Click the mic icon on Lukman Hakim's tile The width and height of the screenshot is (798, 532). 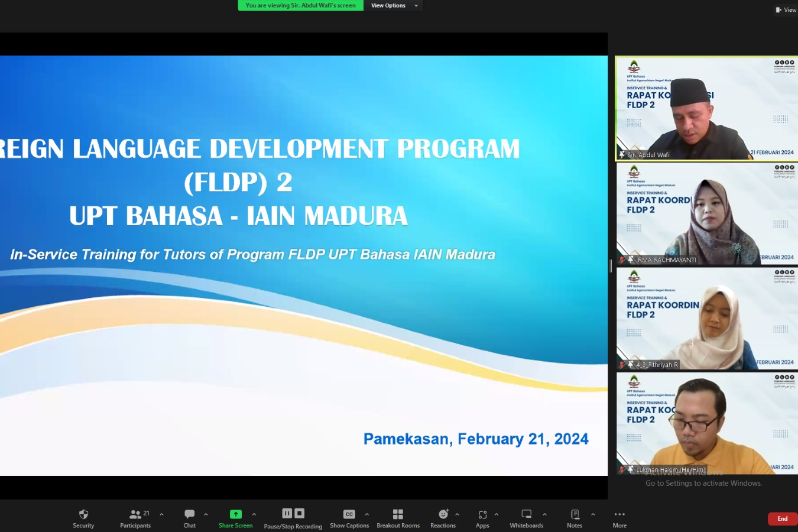point(622,469)
